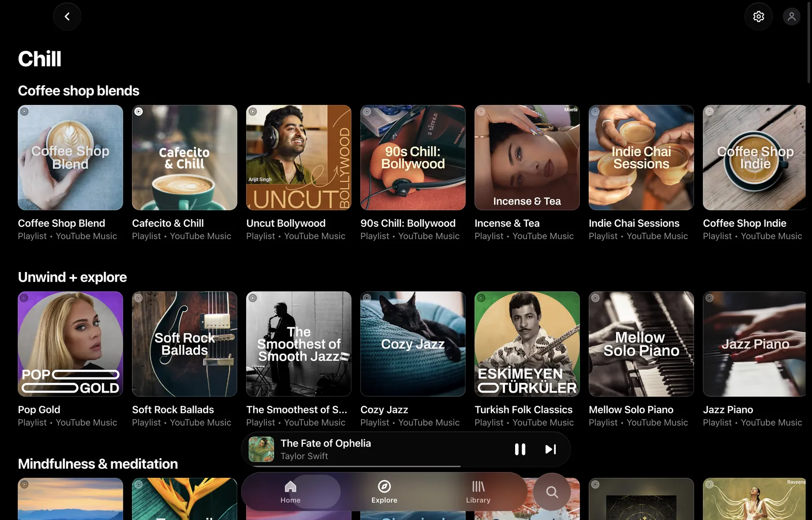Image resolution: width=812 pixels, height=520 pixels.
Task: Click the Raveena cover in Mindfulness row
Action: click(755, 499)
